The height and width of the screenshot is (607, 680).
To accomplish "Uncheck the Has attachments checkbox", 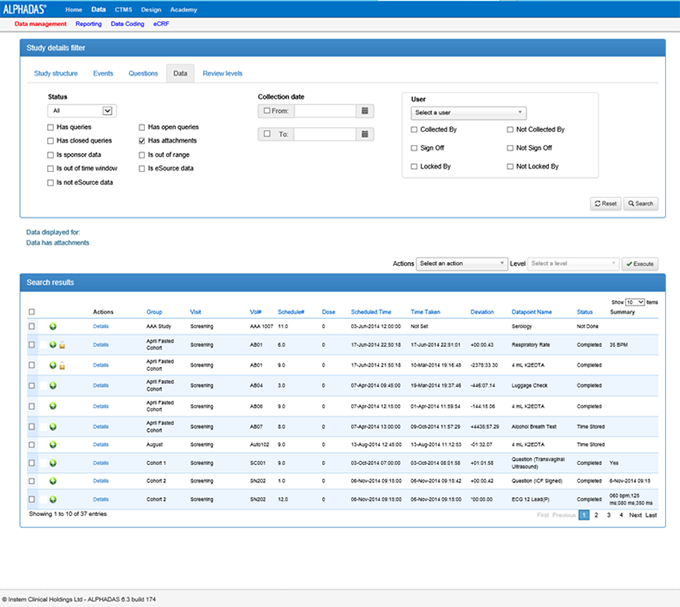I will pyautogui.click(x=142, y=140).
